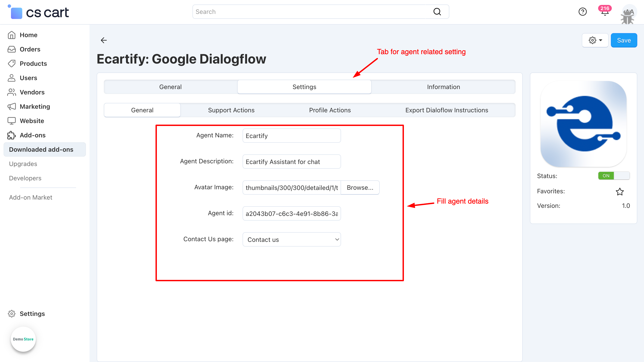
Task: Click the back arrow icon
Action: 104,40
